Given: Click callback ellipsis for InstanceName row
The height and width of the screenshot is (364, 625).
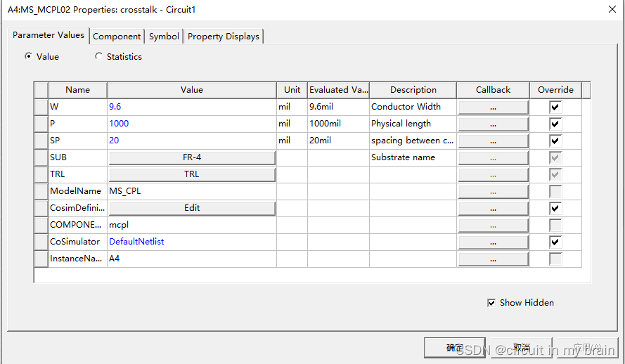Looking at the screenshot, I should tap(493, 259).
